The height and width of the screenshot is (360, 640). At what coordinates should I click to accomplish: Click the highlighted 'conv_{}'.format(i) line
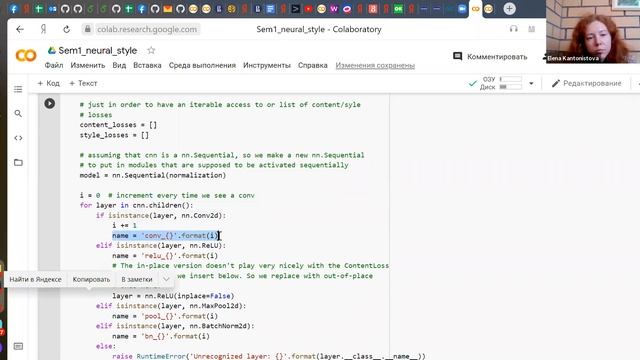point(165,236)
